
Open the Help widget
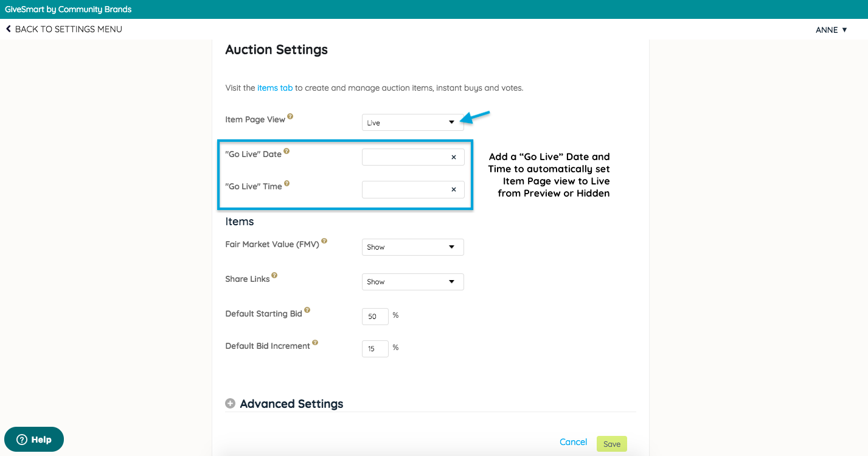[34, 440]
